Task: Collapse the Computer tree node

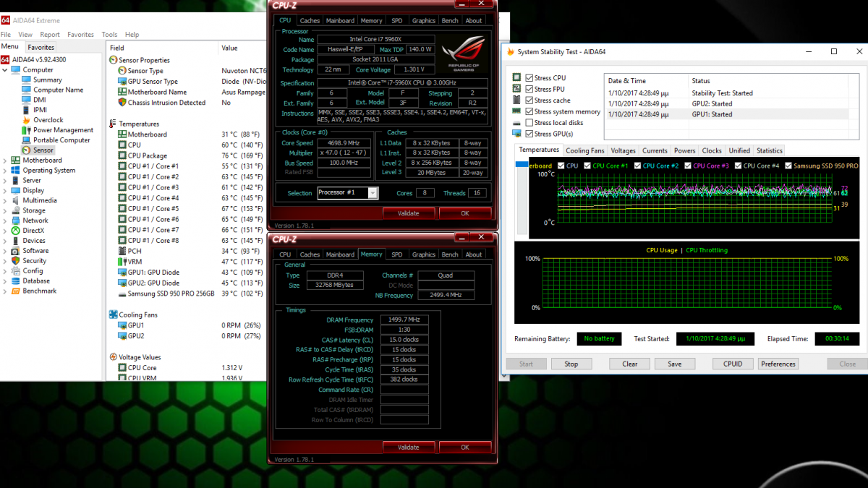Action: (6, 70)
